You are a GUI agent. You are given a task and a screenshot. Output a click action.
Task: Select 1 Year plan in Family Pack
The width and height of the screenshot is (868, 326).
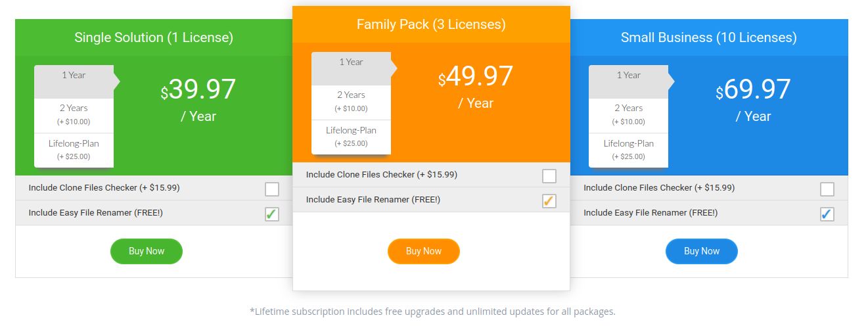point(352,68)
